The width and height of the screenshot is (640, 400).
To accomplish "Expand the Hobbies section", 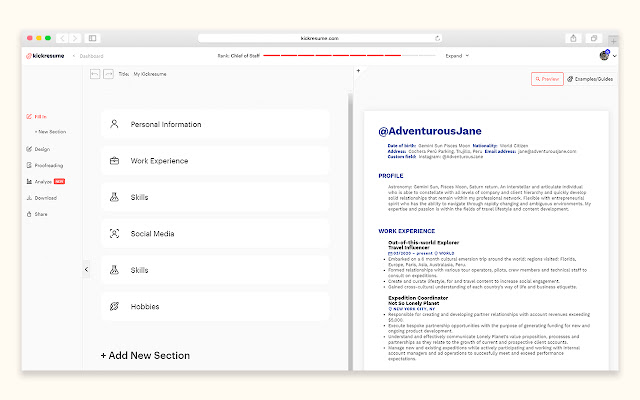I will (x=215, y=307).
